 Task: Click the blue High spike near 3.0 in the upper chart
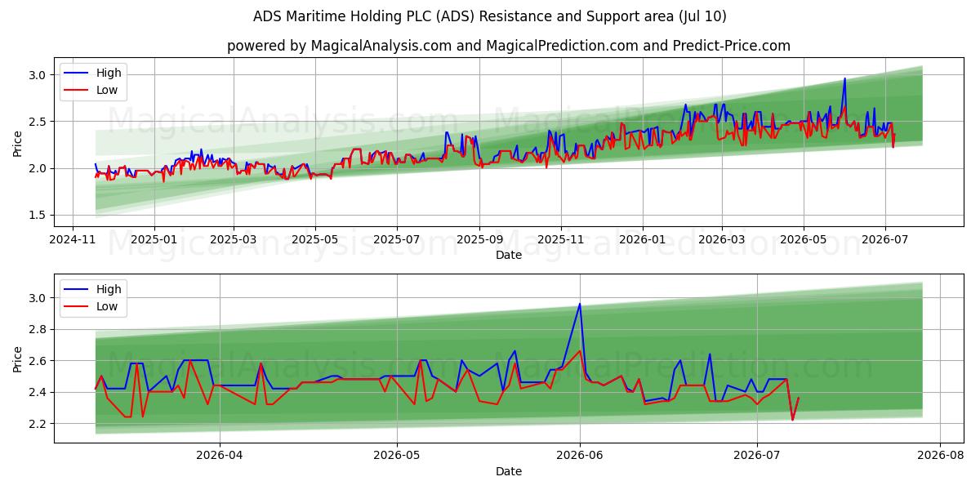(x=845, y=79)
